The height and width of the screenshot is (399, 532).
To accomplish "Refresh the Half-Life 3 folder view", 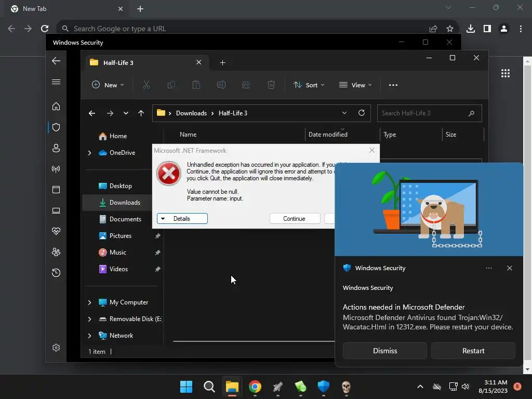I will pyautogui.click(x=362, y=113).
